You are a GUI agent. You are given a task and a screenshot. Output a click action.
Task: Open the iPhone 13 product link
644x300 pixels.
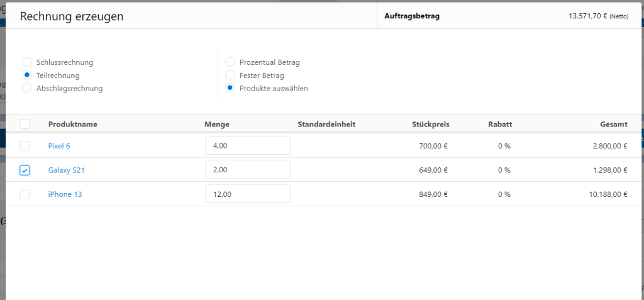tap(65, 194)
